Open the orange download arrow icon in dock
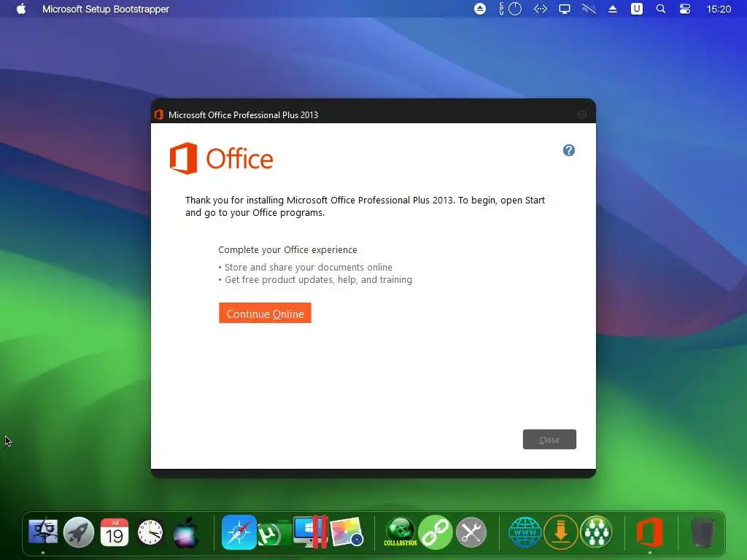The height and width of the screenshot is (560, 747). (561, 532)
